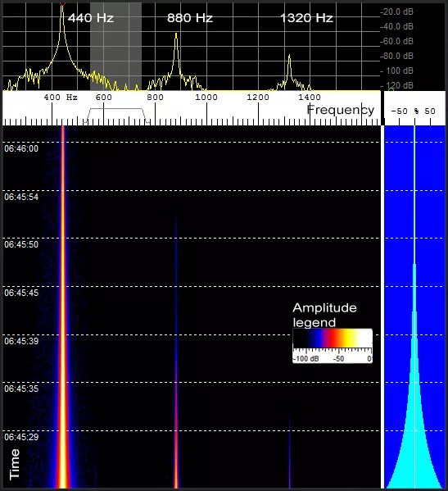Click the -80.0 dB scale label

pyautogui.click(x=396, y=56)
